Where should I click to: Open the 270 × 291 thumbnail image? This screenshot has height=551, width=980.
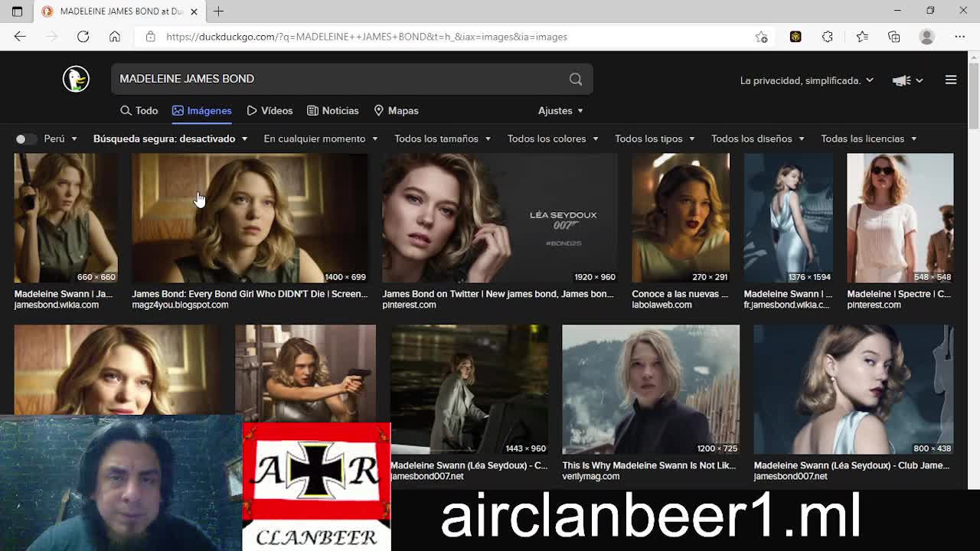[x=681, y=218]
